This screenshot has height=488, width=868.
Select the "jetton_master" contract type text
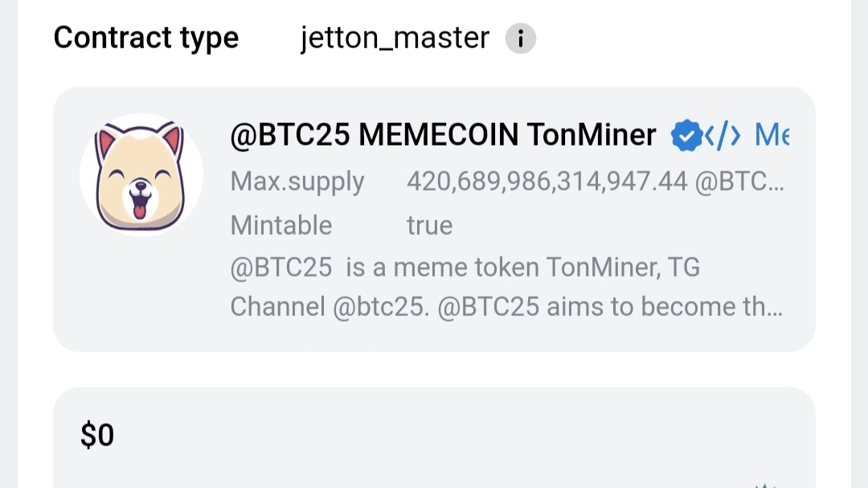pos(395,39)
